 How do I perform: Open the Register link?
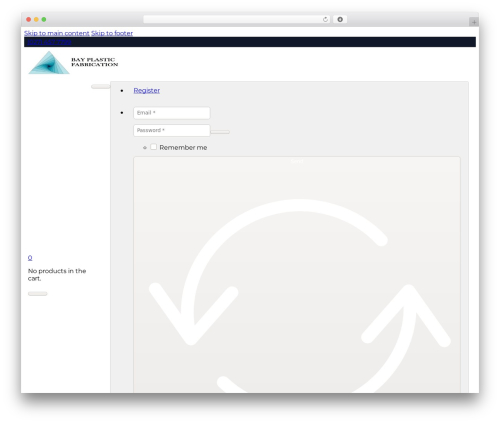pyautogui.click(x=147, y=90)
